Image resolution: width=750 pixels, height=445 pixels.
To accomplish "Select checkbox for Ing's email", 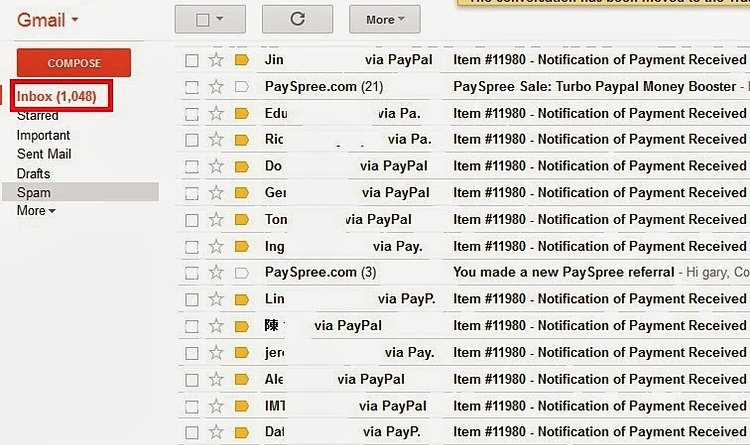I will (x=192, y=247).
